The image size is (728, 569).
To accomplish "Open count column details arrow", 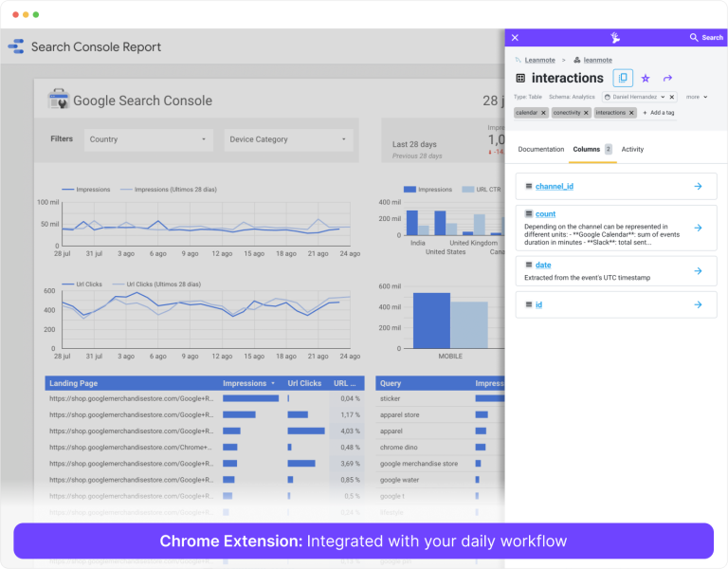I will 698,228.
